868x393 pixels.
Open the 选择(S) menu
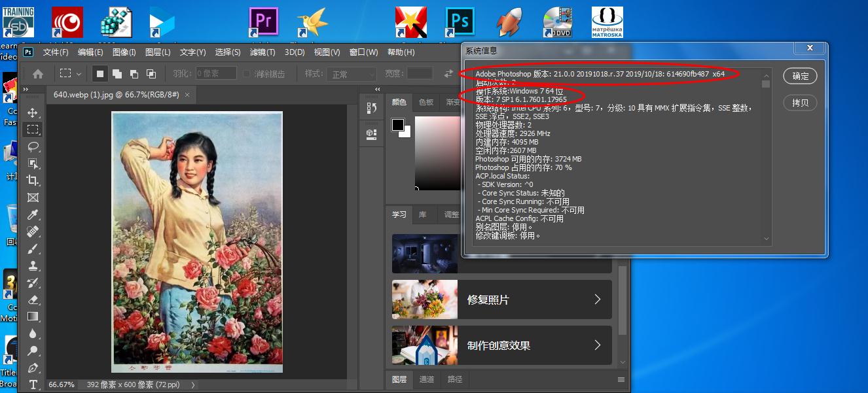(228, 52)
